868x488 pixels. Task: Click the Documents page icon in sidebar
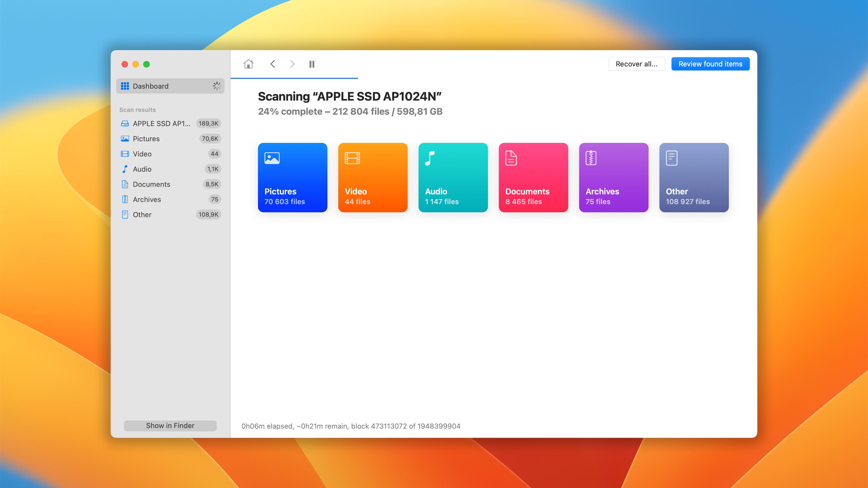pos(125,184)
